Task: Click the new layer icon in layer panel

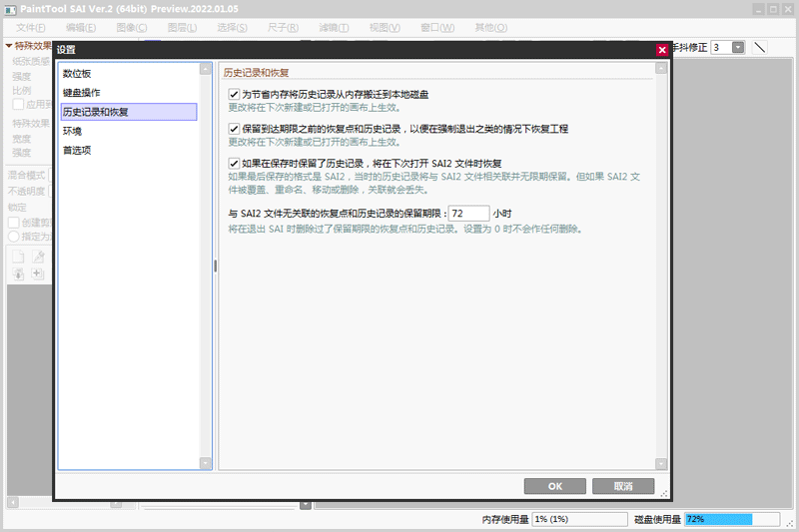Action: coord(19,258)
